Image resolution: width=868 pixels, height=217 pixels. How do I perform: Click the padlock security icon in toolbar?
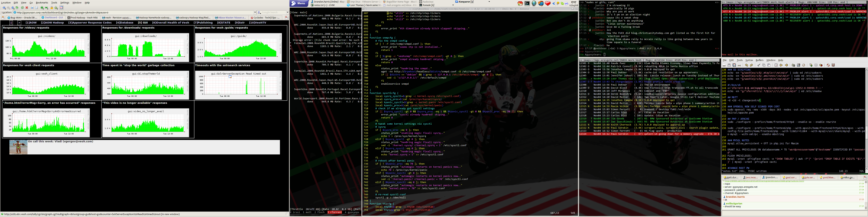pyautogui.click(x=52, y=8)
